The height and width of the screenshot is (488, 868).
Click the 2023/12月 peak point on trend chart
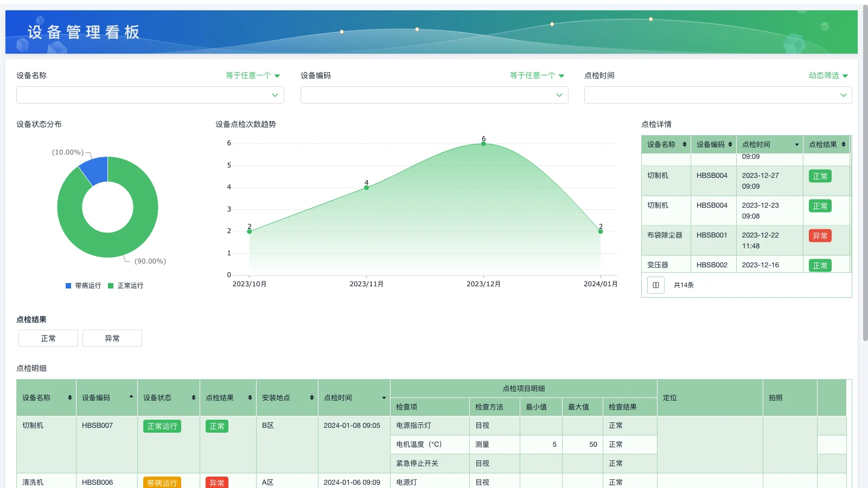click(x=483, y=143)
